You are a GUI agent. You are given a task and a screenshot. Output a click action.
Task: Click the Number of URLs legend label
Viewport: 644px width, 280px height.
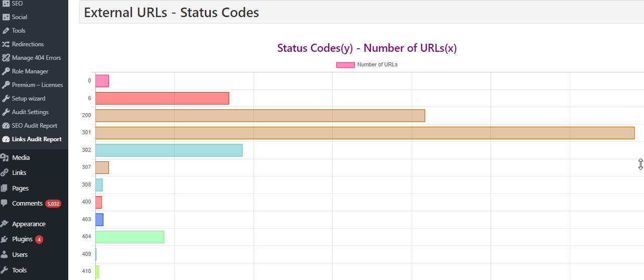coord(377,64)
